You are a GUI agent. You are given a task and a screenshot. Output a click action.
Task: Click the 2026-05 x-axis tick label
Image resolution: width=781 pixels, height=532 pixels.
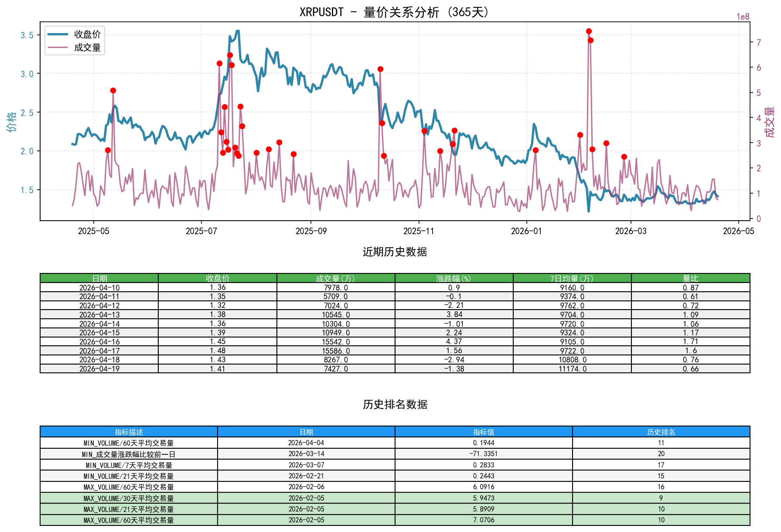coord(738,231)
